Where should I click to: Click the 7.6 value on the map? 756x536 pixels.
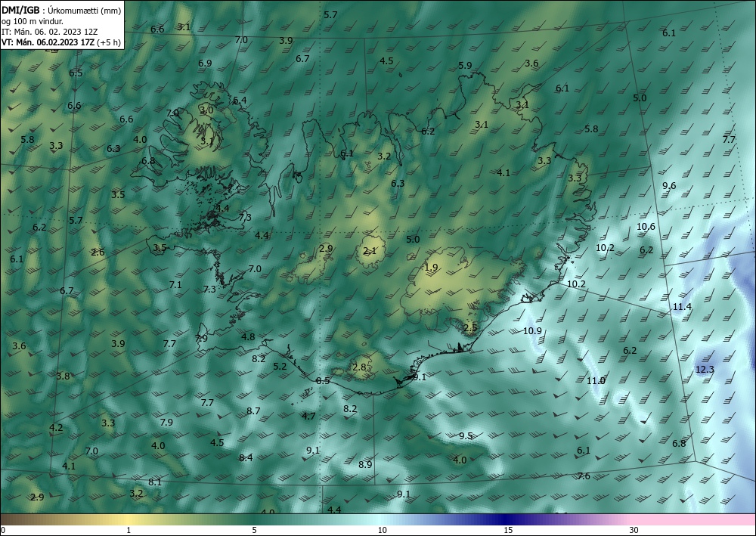pyautogui.click(x=584, y=476)
